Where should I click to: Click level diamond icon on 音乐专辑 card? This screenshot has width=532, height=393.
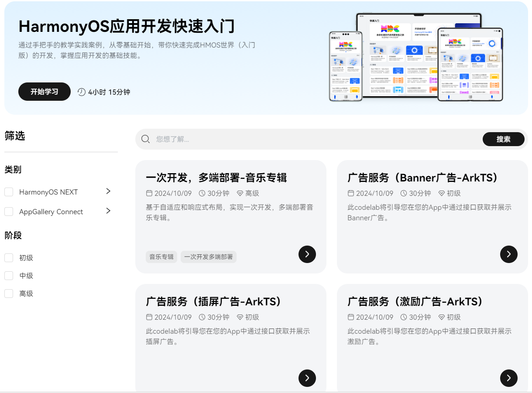[x=240, y=193]
